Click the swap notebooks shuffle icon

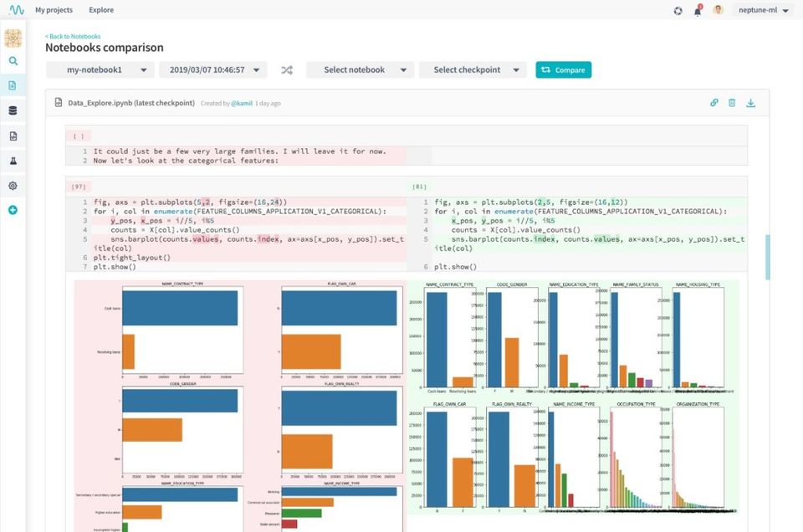pos(287,70)
